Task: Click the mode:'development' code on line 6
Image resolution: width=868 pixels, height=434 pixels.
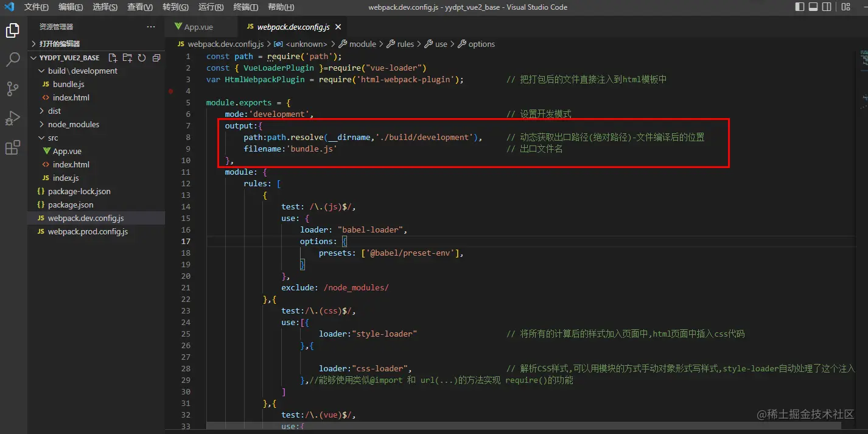Action: pos(269,114)
